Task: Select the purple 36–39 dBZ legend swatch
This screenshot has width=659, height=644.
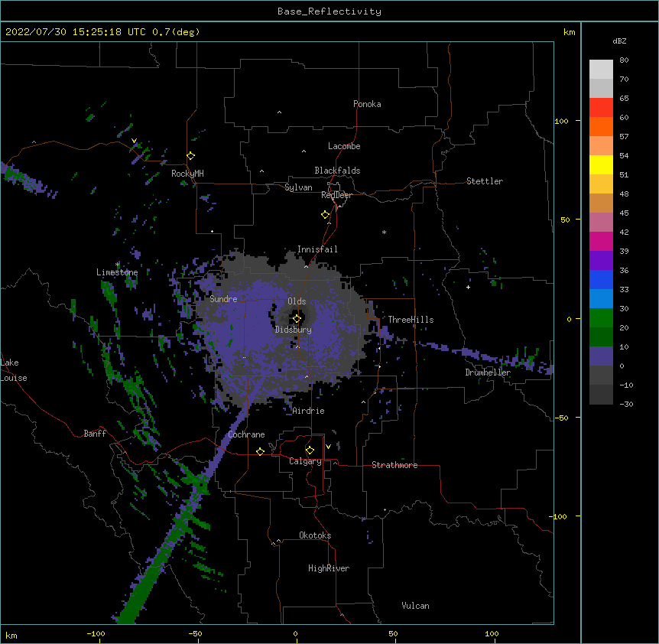Action: coord(601,261)
